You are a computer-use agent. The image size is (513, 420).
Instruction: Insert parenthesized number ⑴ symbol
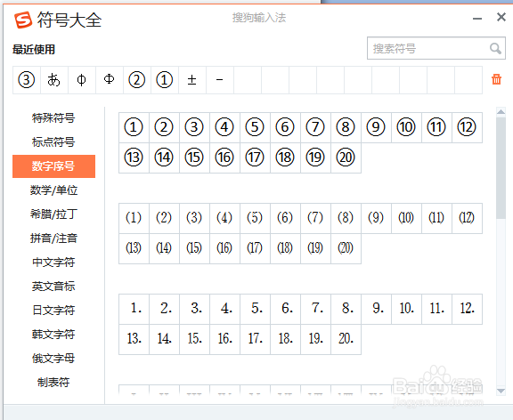click(134, 218)
